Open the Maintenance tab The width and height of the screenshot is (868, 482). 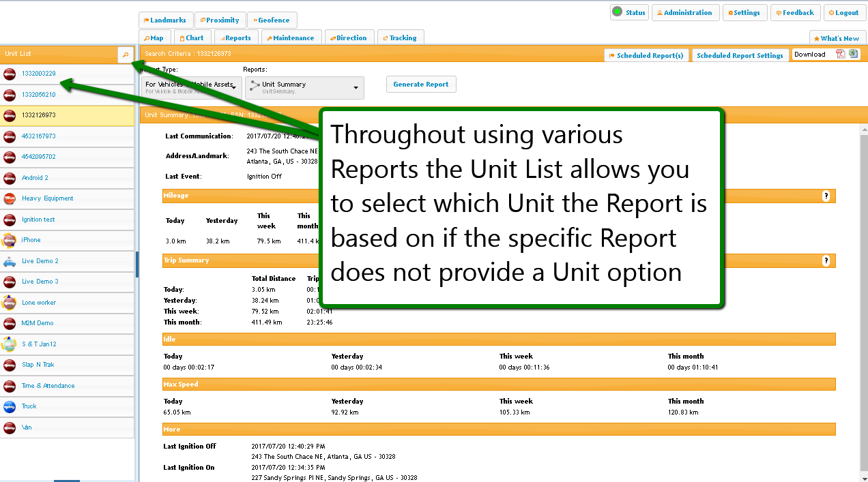(x=291, y=38)
